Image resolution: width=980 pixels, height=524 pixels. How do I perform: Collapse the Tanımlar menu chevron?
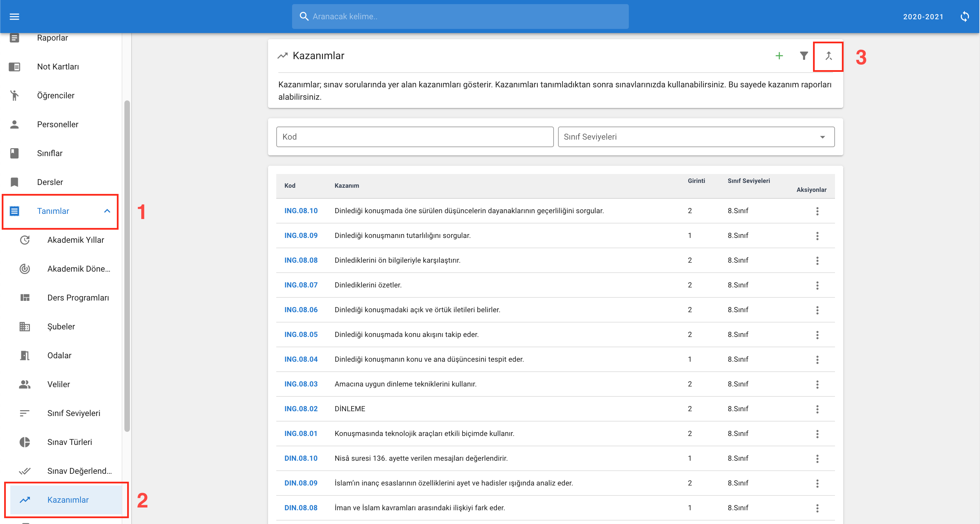pyautogui.click(x=107, y=211)
